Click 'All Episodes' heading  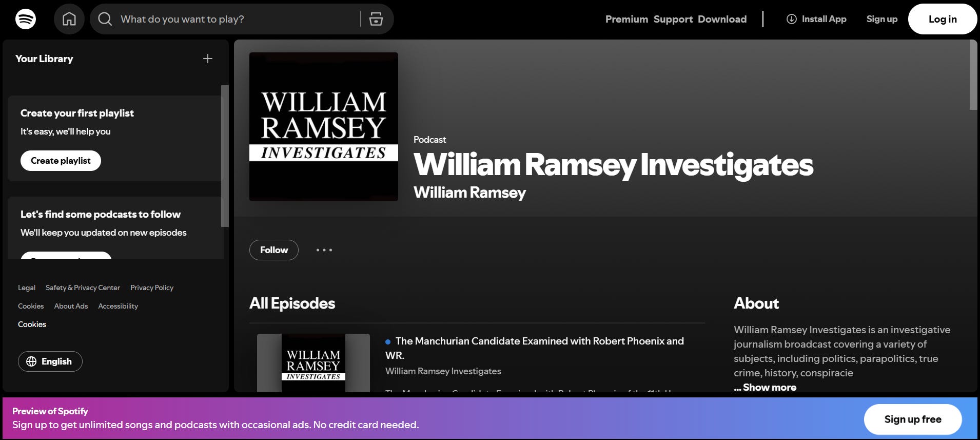coord(292,303)
